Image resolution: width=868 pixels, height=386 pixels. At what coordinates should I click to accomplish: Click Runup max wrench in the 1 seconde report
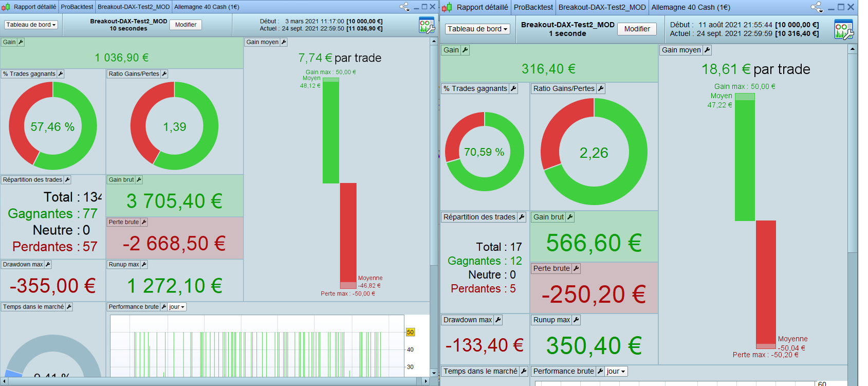tap(576, 320)
